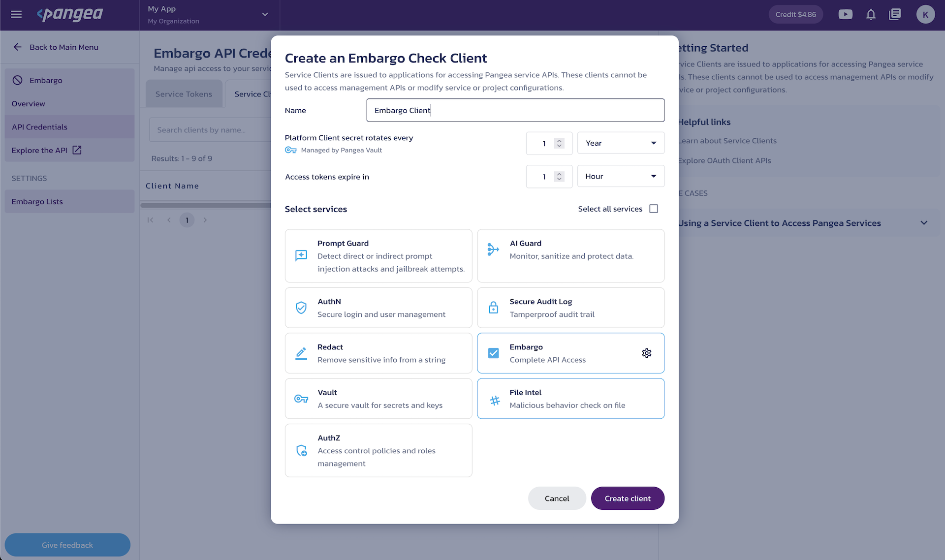Open Explore the API in sidebar

(x=69, y=150)
